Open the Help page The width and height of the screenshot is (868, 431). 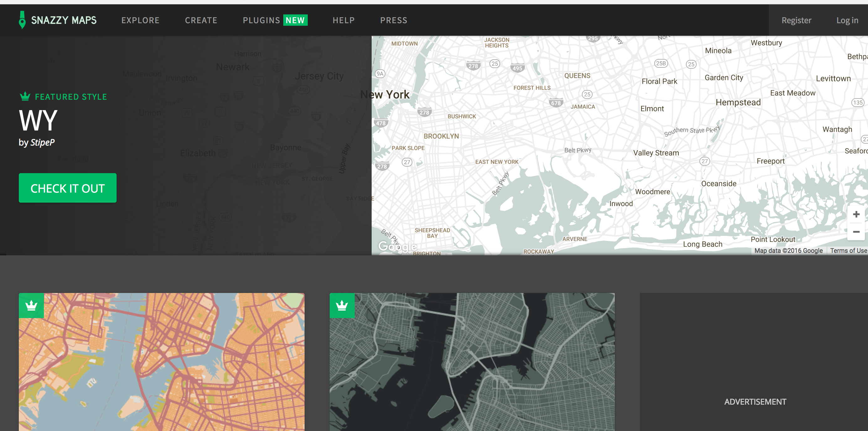344,20
